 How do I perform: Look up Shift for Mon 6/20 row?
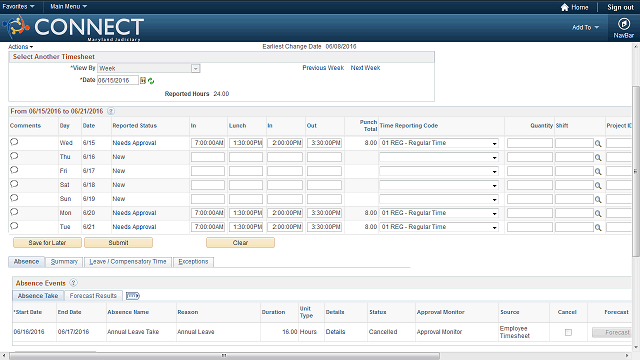(x=598, y=213)
